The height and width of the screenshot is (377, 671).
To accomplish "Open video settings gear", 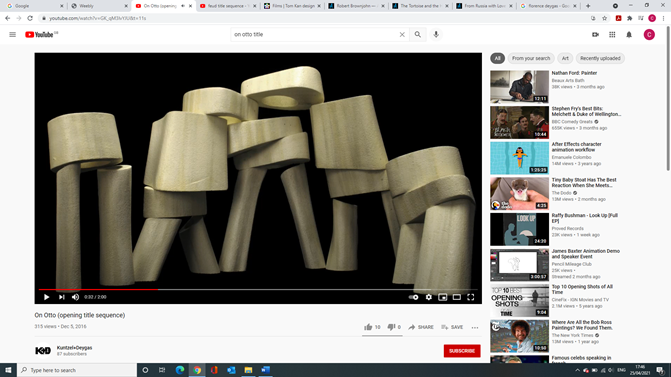I will (x=428, y=297).
